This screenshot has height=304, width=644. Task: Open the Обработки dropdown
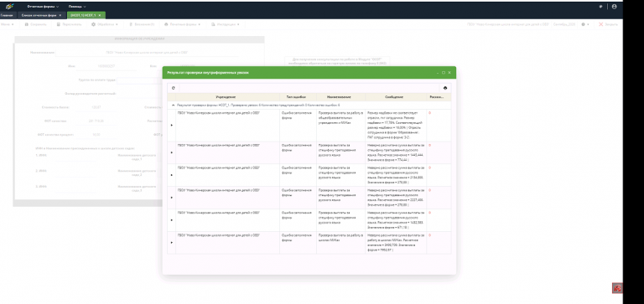point(105,24)
